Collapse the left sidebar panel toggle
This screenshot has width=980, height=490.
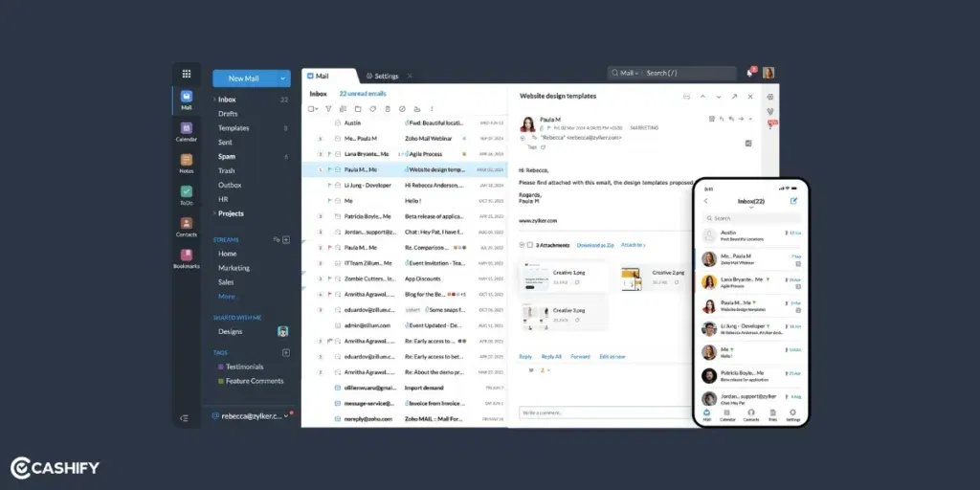tap(185, 417)
